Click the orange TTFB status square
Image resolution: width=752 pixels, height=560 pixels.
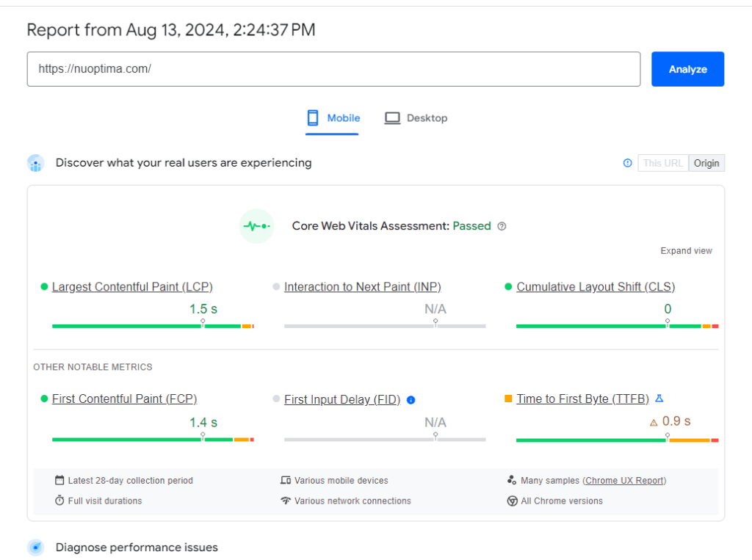[508, 399]
